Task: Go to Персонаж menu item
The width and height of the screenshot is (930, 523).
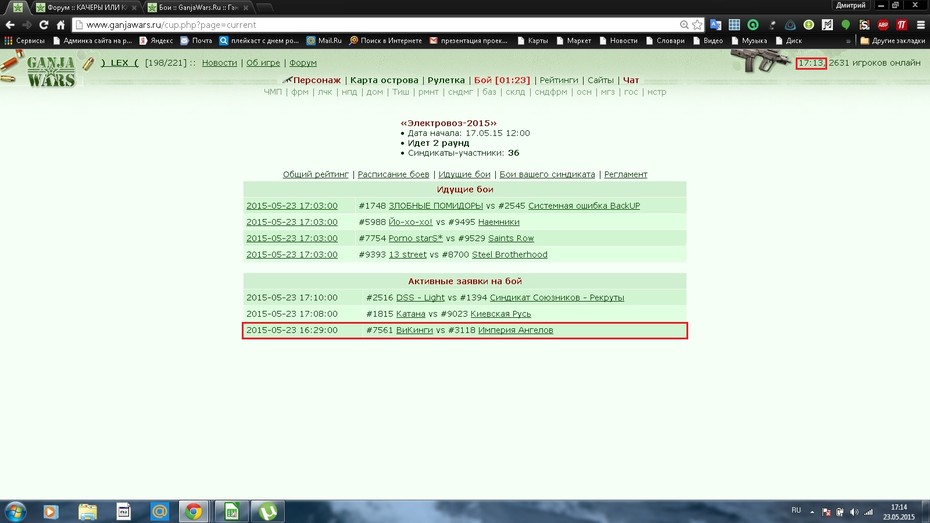Action: (317, 80)
